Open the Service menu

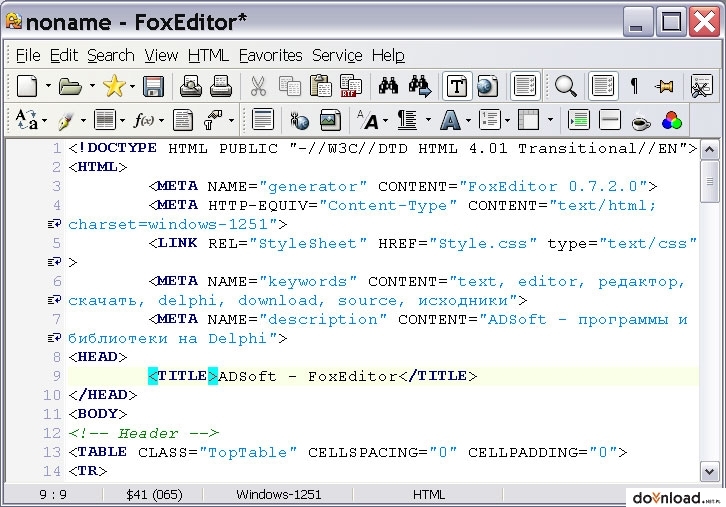click(x=337, y=55)
